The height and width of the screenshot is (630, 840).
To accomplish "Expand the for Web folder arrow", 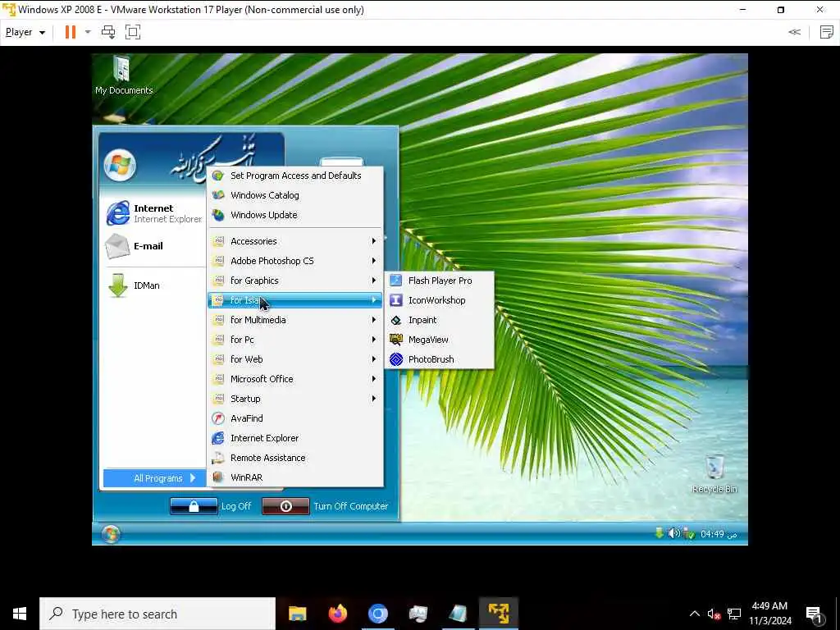I will pyautogui.click(x=374, y=359).
